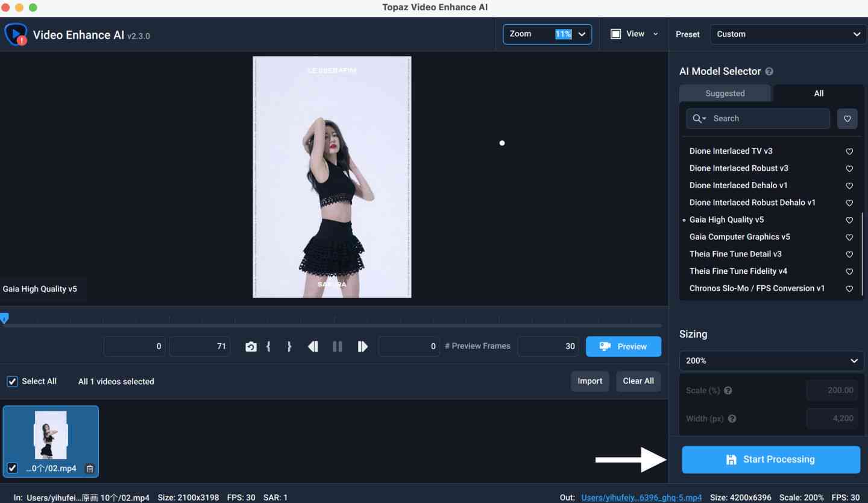Click the video timeline track
This screenshot has height=503, width=868.
(x=333, y=326)
